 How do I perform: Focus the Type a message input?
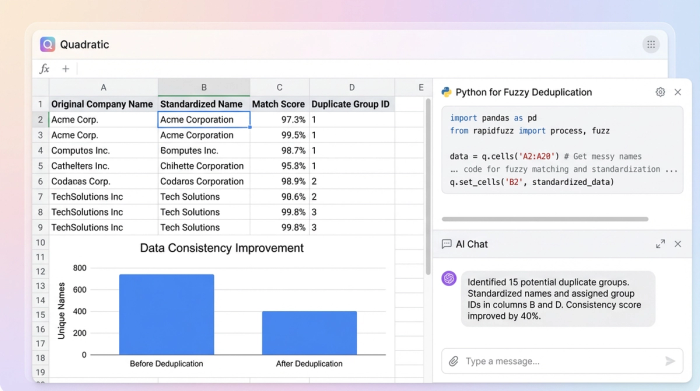click(562, 361)
